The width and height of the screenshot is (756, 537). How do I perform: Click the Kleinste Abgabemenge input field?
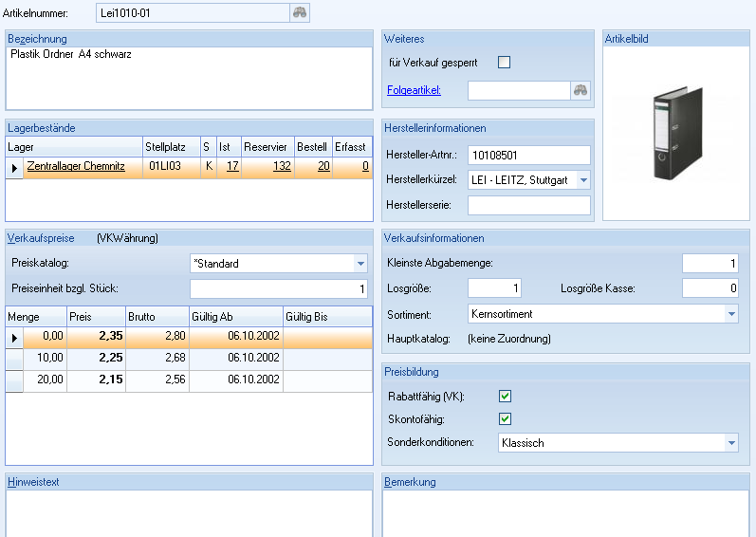[x=710, y=264]
